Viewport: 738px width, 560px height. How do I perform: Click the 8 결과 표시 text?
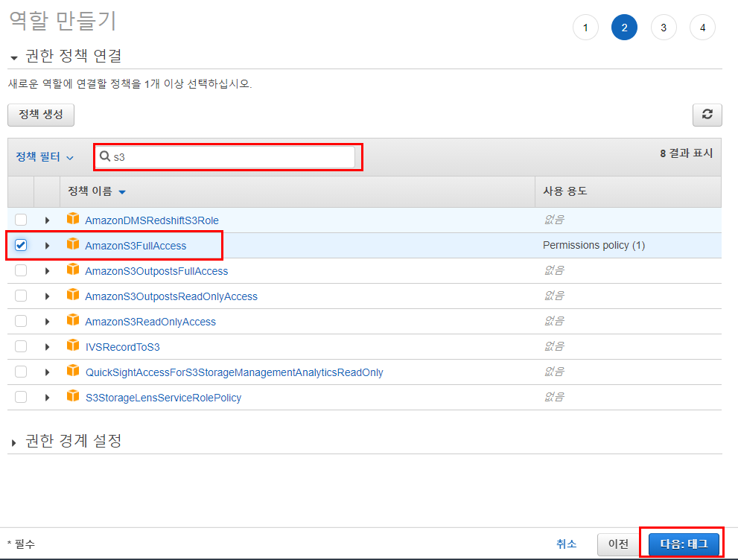point(686,153)
